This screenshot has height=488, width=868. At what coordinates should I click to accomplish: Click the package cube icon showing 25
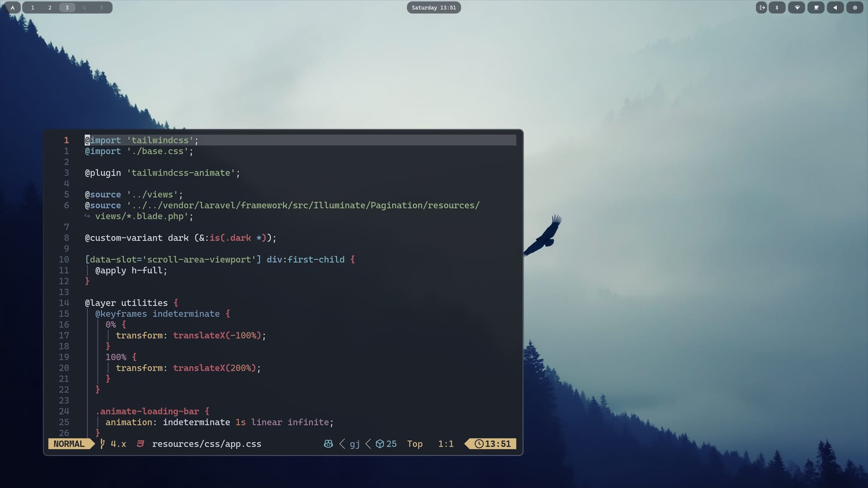380,444
